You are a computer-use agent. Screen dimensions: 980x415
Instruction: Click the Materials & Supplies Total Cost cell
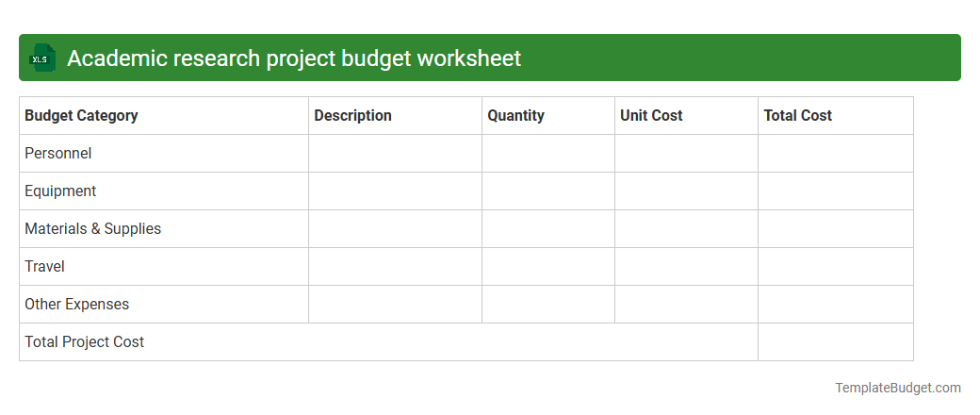point(836,228)
